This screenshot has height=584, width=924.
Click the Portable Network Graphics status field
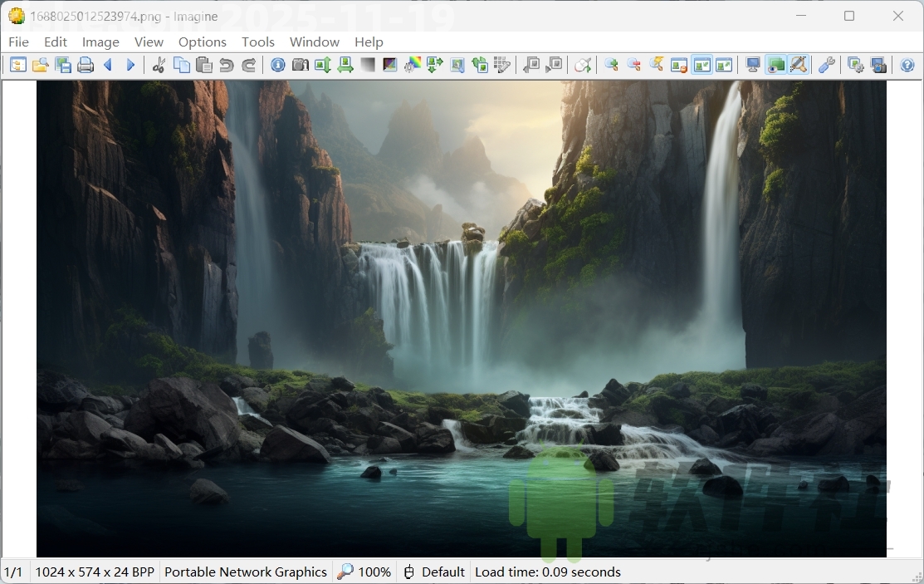(246, 572)
